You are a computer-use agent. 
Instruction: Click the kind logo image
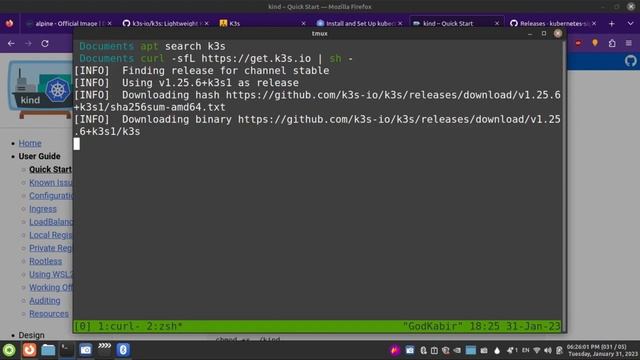tap(40, 90)
